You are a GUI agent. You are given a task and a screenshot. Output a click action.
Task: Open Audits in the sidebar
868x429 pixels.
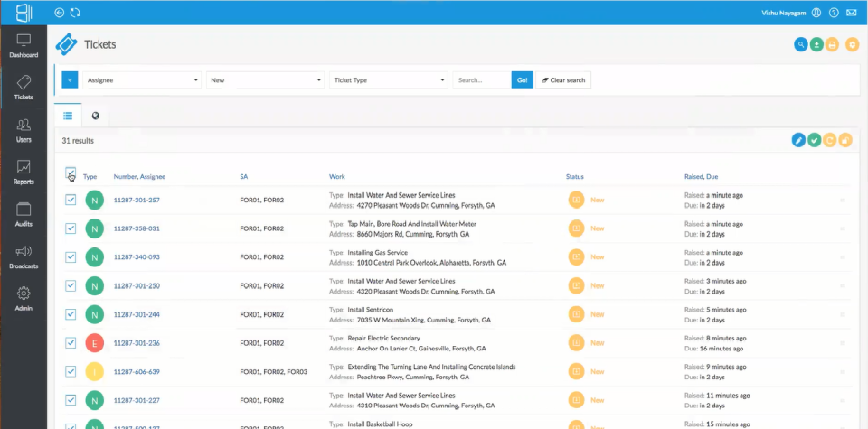[24, 216]
